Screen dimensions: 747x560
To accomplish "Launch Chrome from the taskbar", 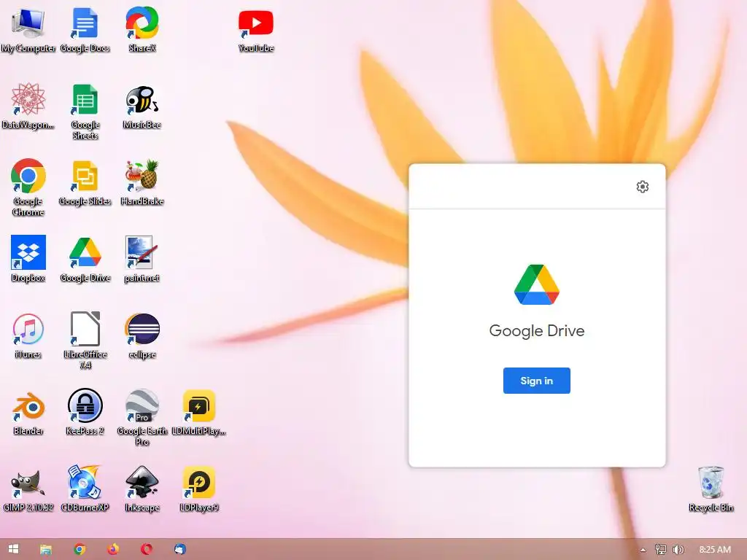I will (80, 549).
